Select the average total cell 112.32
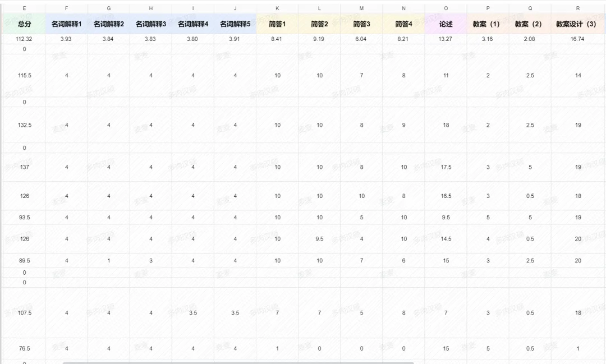Screen dimensions: 606x364 pyautogui.click(x=24, y=39)
